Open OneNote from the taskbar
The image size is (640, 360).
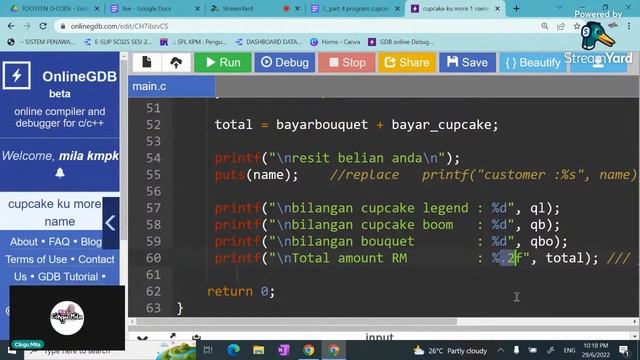284,350
